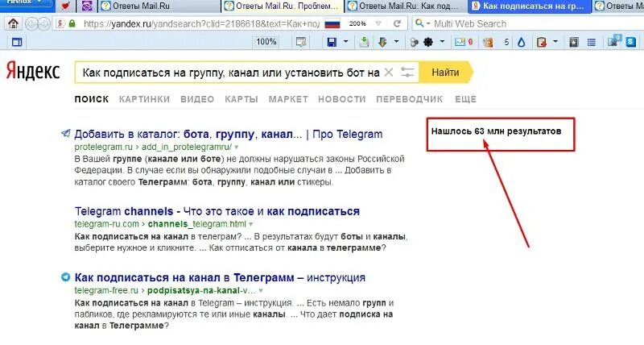Screen dimensions: 644x345
Task: Toggle the sidebar panel icon in toolbar
Action: pyautogui.click(x=17, y=42)
